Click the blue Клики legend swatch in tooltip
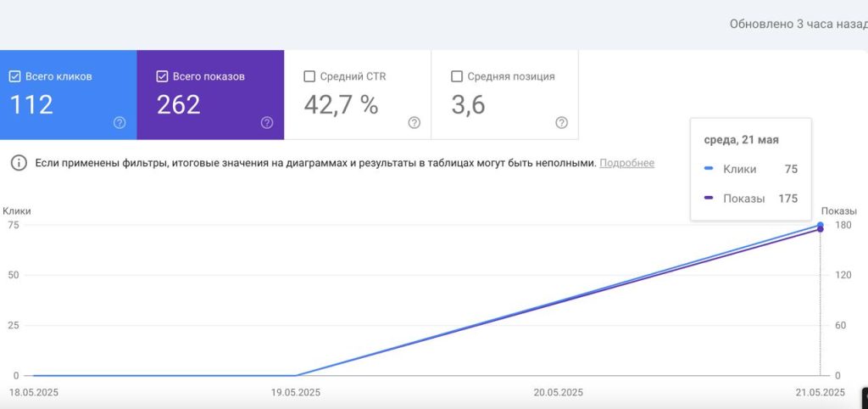 709,169
